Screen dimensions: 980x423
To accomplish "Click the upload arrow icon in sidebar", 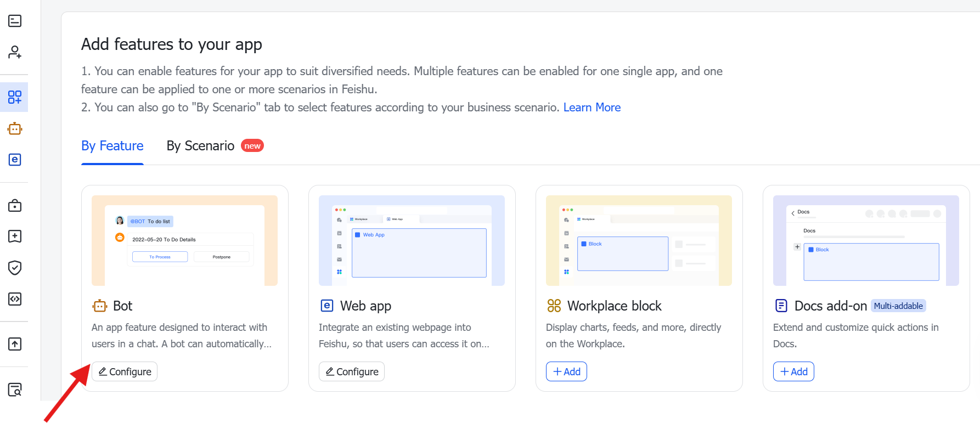I will click(15, 344).
